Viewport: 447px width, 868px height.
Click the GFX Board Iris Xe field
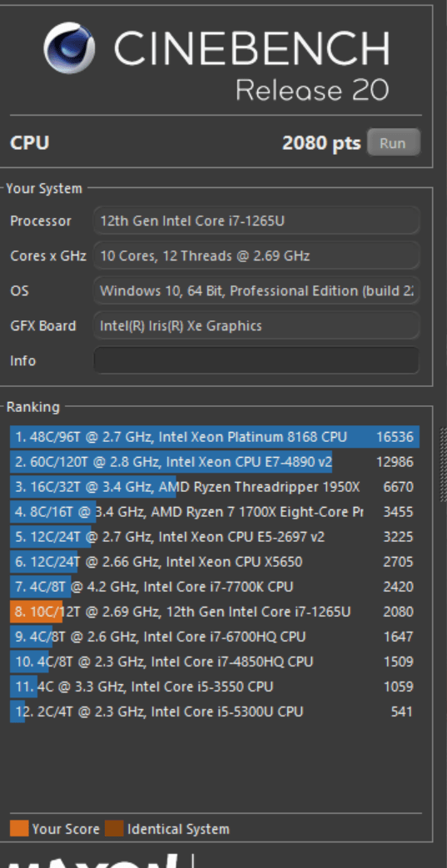point(256,325)
